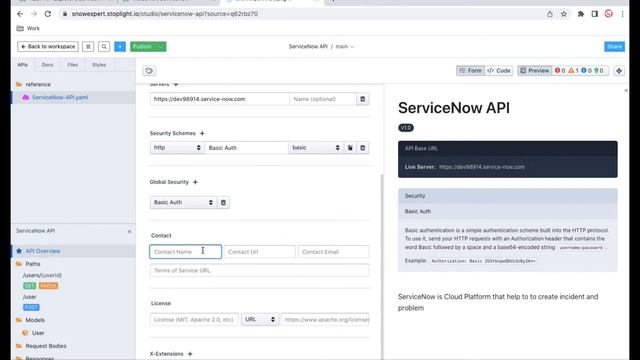Expand the Paths folder
This screenshot has width=640, height=360.
(29, 264)
